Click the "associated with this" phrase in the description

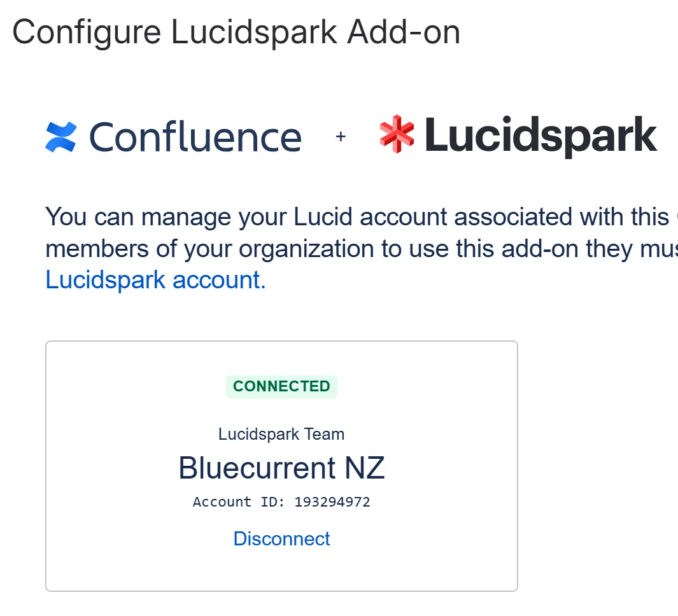pos(561,217)
